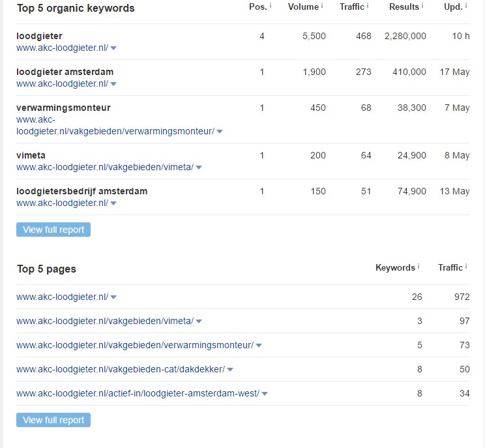Viewport: 485px width, 448px height.
Task: View full report for top pages
Action: tap(53, 420)
